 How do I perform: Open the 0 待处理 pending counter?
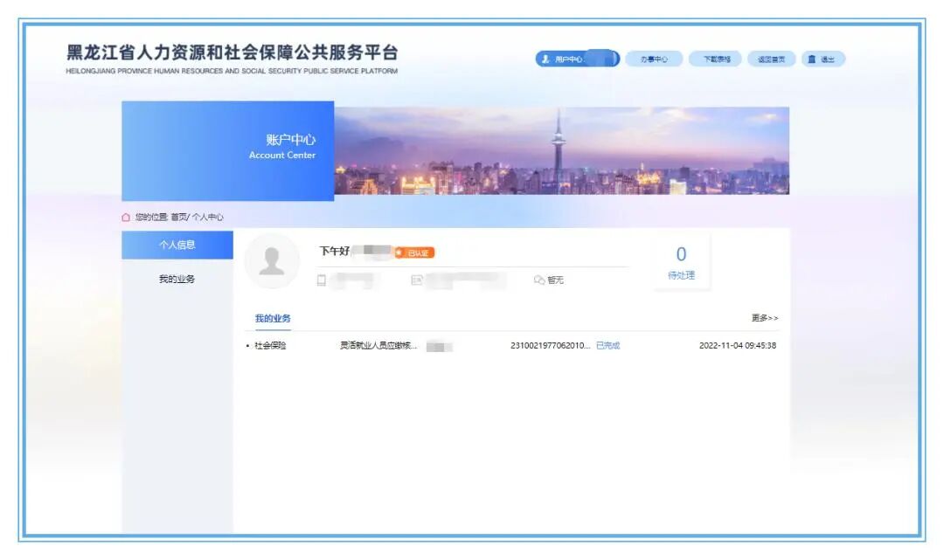pyautogui.click(x=681, y=263)
